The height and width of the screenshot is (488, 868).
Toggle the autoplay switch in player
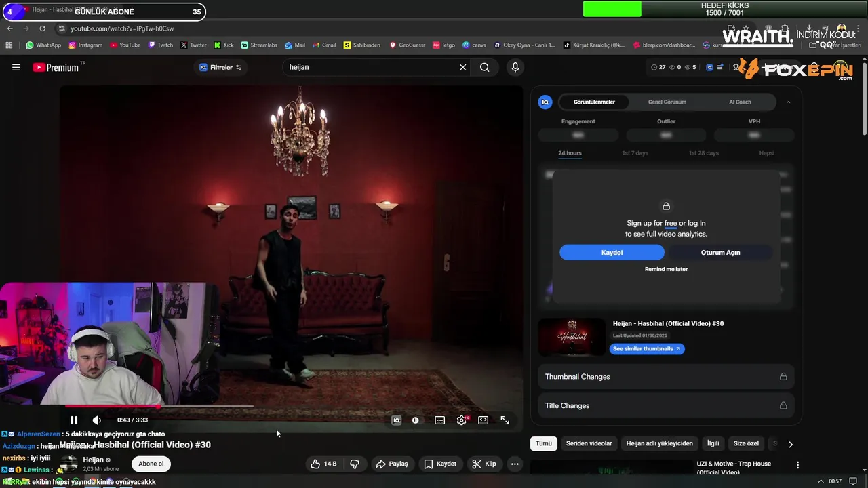click(x=416, y=420)
